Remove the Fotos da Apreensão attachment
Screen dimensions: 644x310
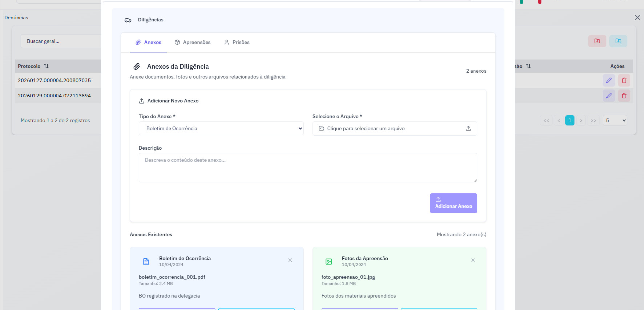pos(473,260)
